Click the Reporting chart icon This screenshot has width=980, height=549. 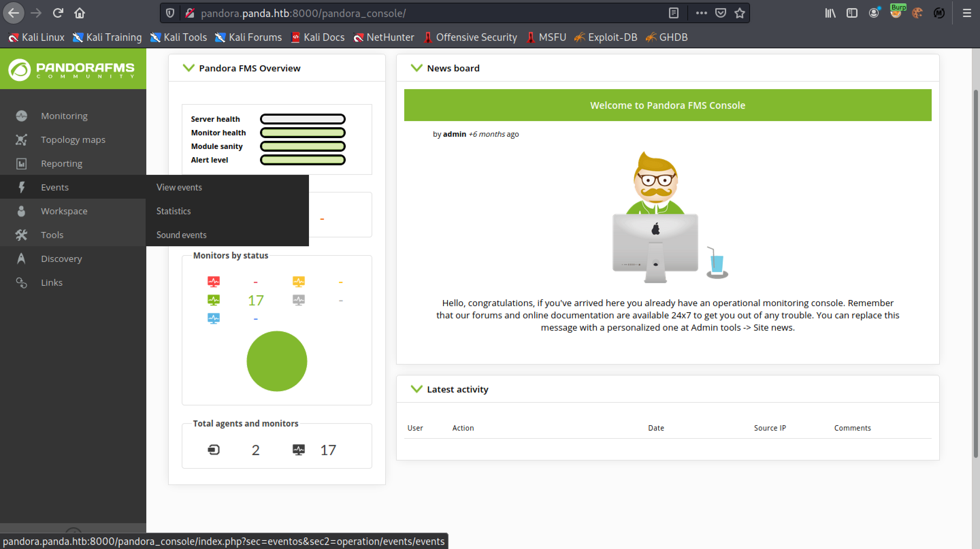[21, 164]
